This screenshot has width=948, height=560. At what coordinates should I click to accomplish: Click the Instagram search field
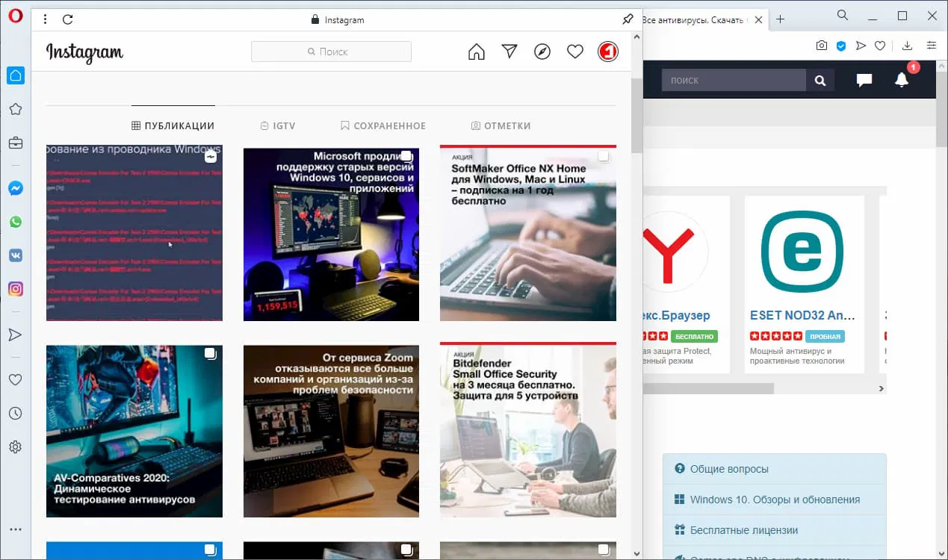point(331,52)
